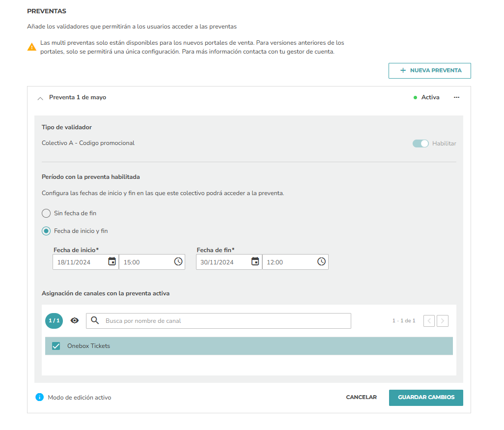Go to the previous channels page
The width and height of the screenshot is (504, 430).
[x=429, y=320]
